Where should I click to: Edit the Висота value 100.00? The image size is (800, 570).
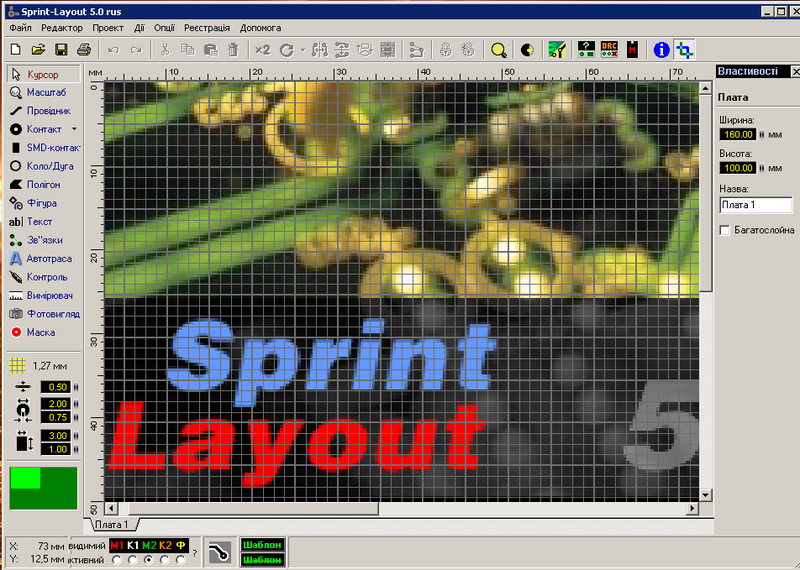pyautogui.click(x=738, y=168)
